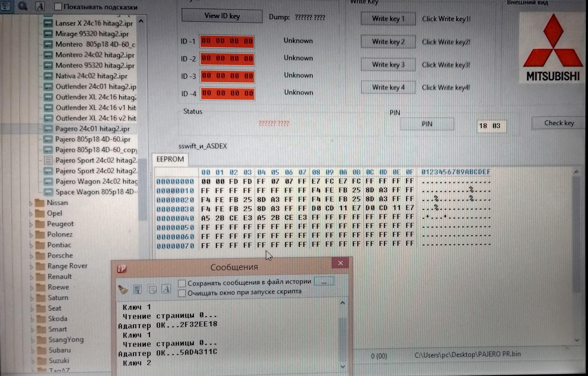
Task: Click the copy messages icon
Action: click(152, 290)
